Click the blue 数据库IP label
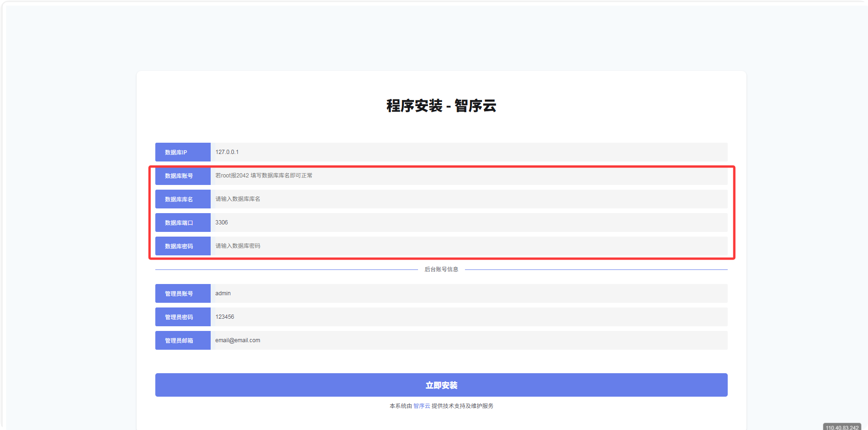The image size is (868, 430). tap(183, 152)
